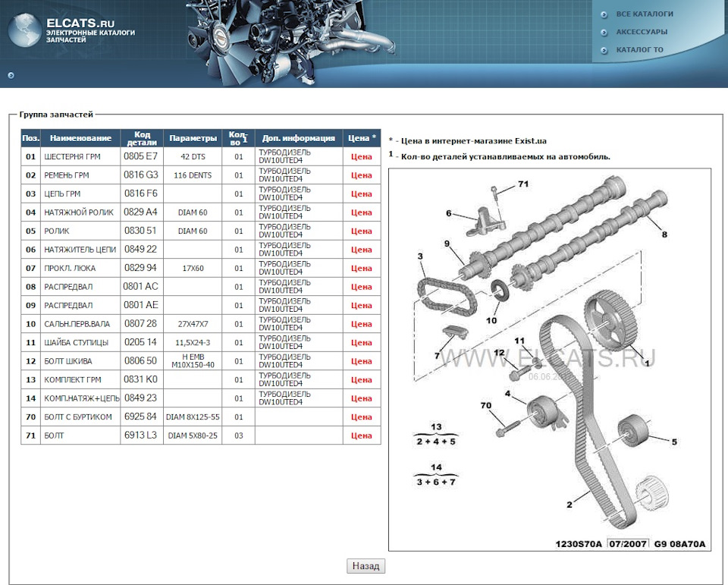Open Цена link for КОМП.НАТЯЖ+ЦЕПЬ
Screen dimensions: 728x585
tap(361, 398)
